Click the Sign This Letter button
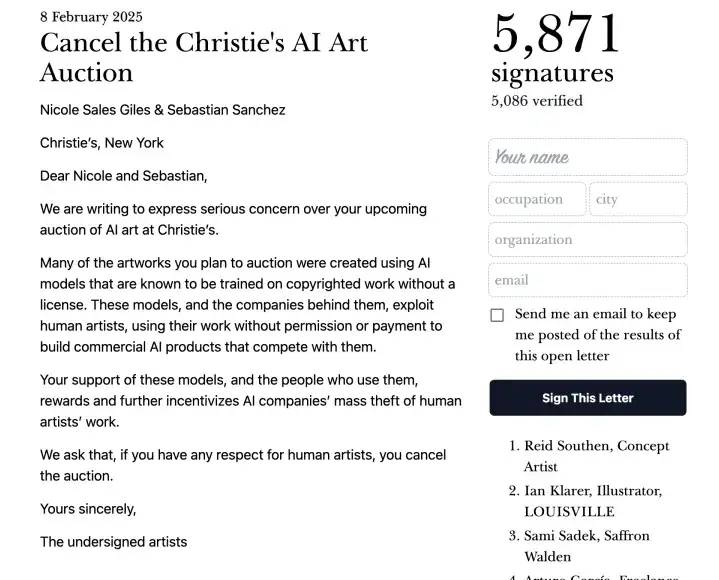 coord(587,398)
